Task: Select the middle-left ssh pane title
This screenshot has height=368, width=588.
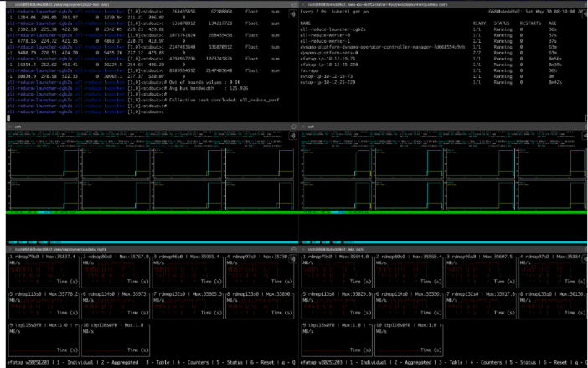Action: 18,127
